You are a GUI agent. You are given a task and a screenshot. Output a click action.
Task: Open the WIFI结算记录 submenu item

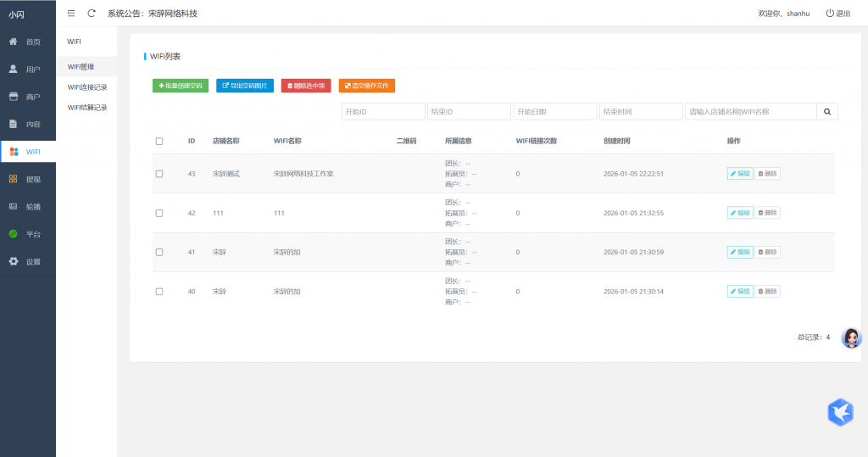tap(87, 108)
